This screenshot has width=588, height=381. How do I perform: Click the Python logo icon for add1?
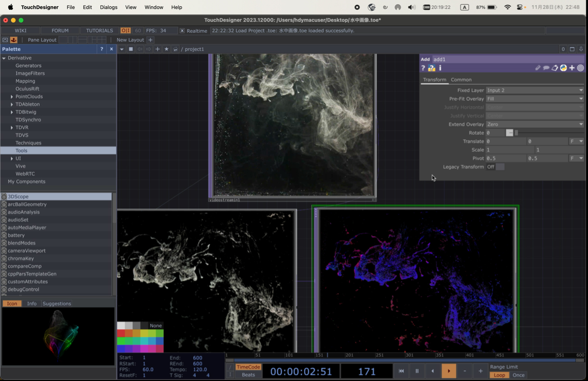[x=563, y=68]
